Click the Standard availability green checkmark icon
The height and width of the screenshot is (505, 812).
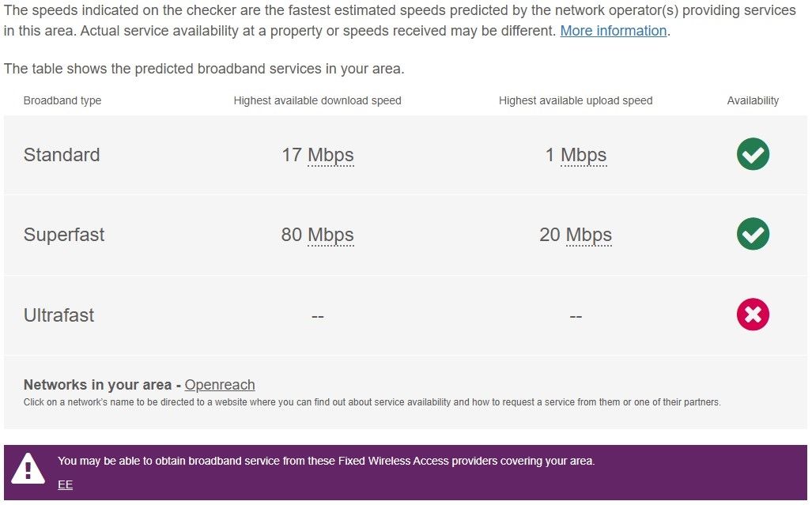point(753,154)
